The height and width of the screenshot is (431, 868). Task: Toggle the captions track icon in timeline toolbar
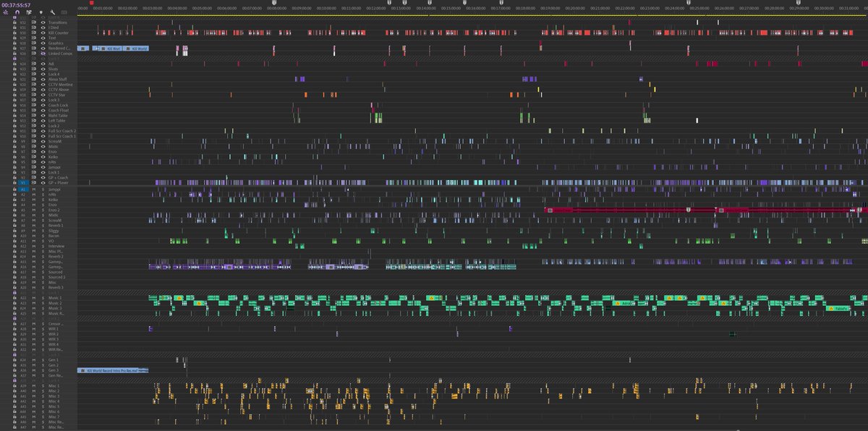(x=64, y=12)
